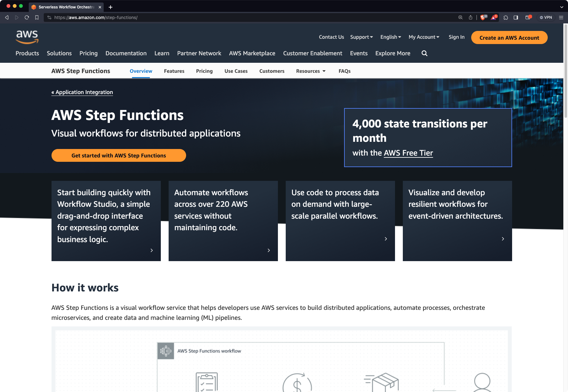Open the browser extensions puzzle icon
Screen dimensions: 568x392
coord(506,17)
